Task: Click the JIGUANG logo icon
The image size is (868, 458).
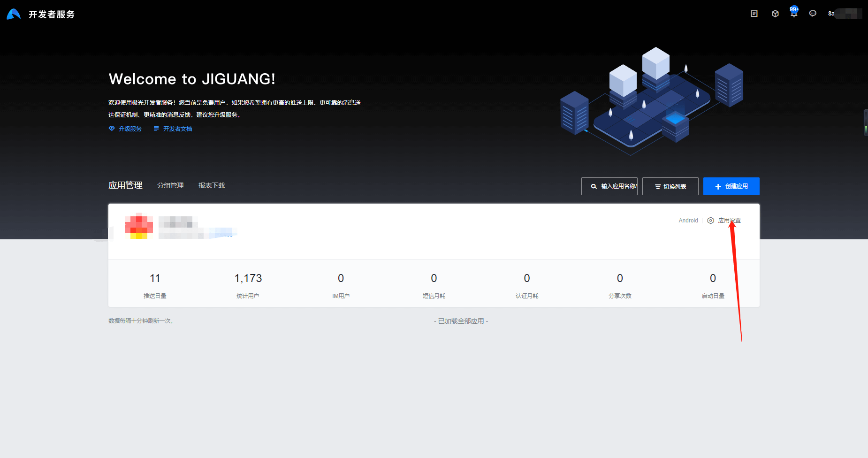Action: point(14,14)
